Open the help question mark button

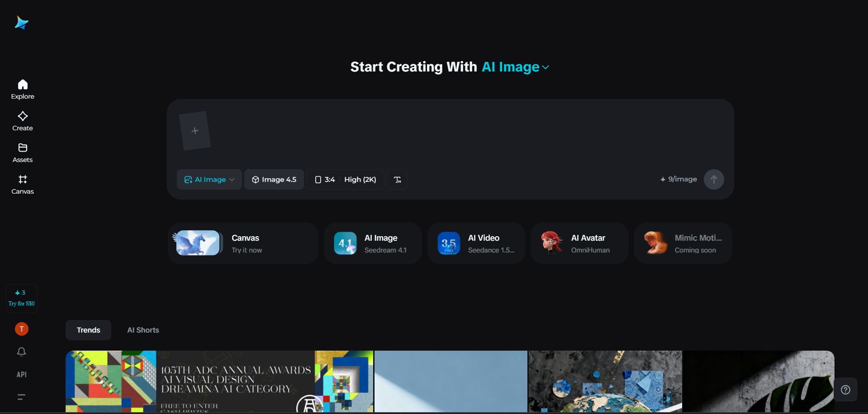(845, 390)
